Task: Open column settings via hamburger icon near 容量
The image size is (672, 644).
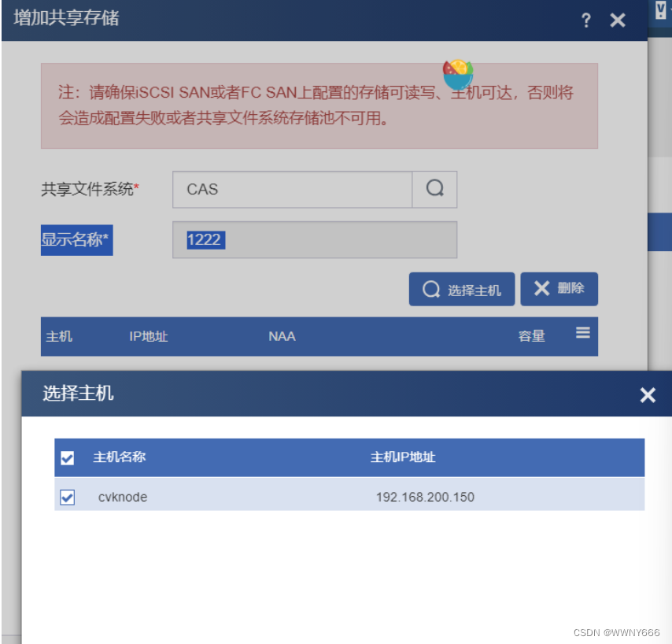Action: (x=582, y=333)
